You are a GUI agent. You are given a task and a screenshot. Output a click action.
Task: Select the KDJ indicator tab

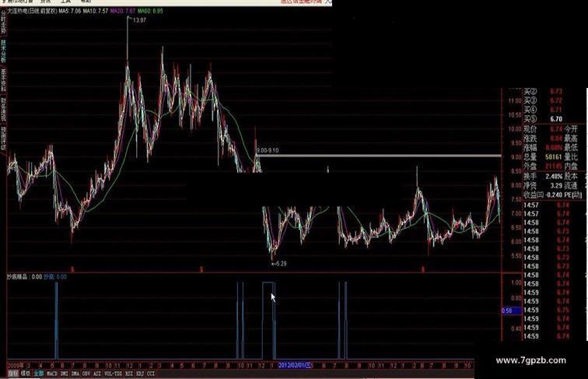pos(140,374)
